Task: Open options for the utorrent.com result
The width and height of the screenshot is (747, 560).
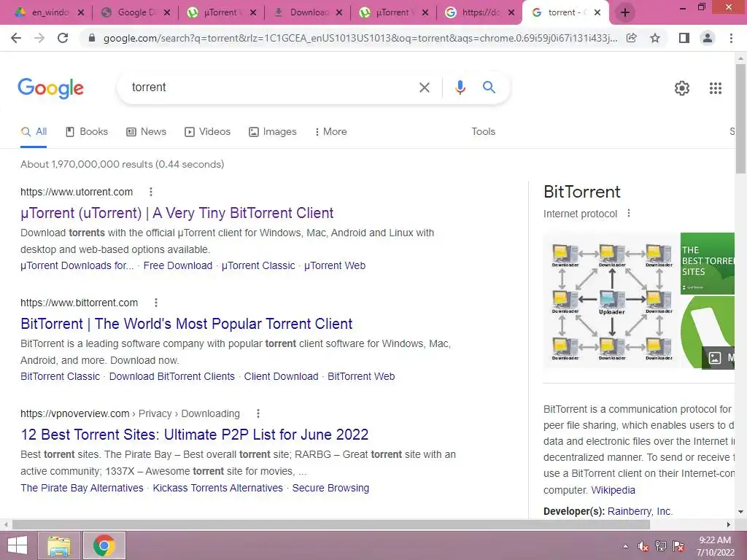Action: point(151,192)
